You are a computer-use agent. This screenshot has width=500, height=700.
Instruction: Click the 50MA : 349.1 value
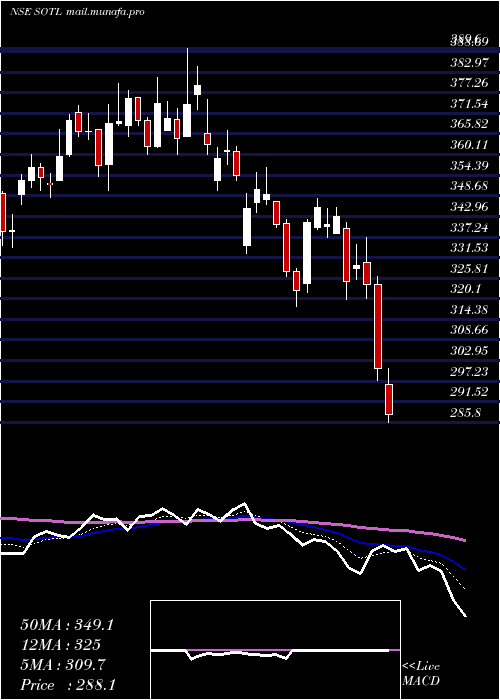[67, 625]
